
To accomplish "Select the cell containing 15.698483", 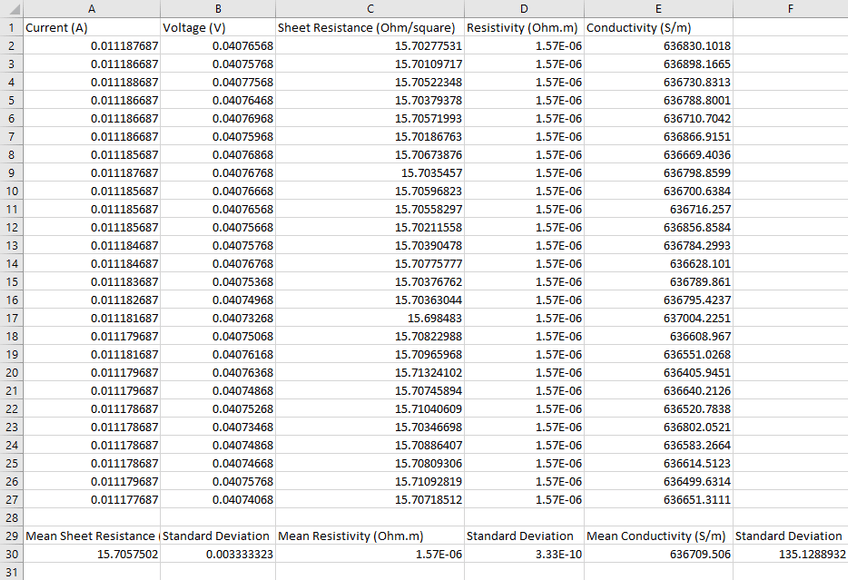I will click(369, 318).
